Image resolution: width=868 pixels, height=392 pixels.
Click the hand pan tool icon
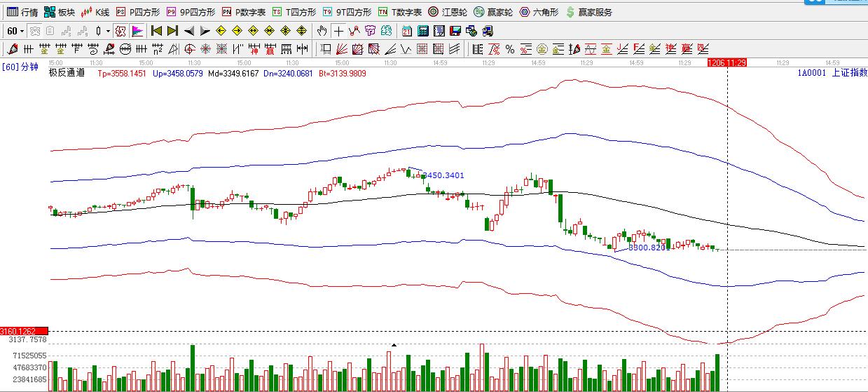tap(322, 31)
